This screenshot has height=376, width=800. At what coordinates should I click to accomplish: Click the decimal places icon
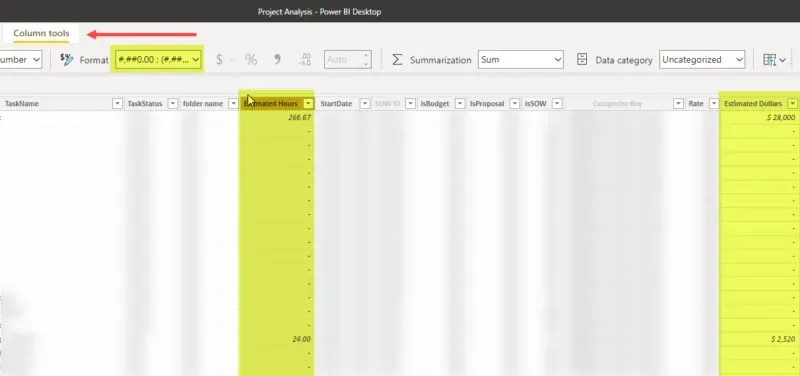[x=305, y=60]
